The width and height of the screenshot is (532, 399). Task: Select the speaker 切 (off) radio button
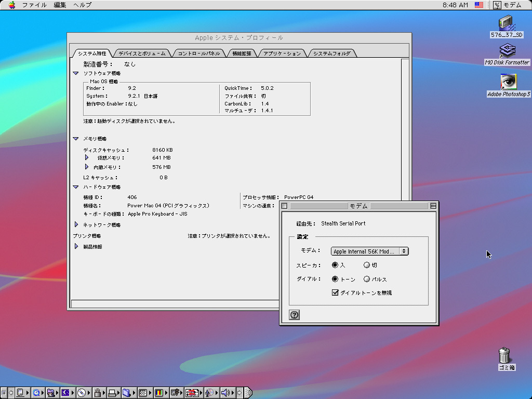pyautogui.click(x=367, y=265)
